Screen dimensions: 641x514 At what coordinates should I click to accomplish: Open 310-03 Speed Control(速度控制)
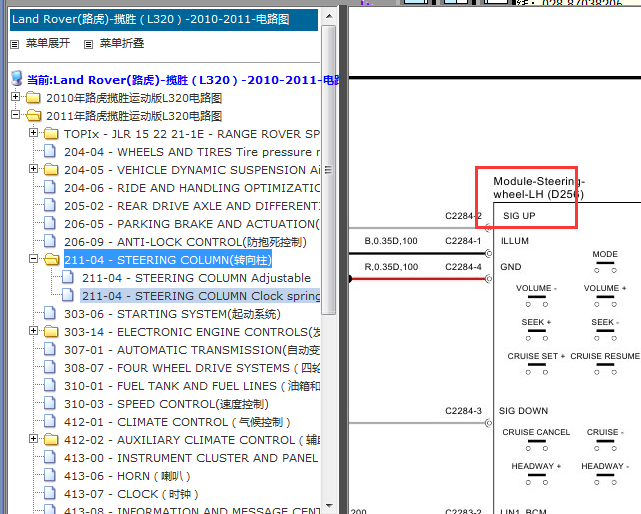pyautogui.click(x=166, y=404)
